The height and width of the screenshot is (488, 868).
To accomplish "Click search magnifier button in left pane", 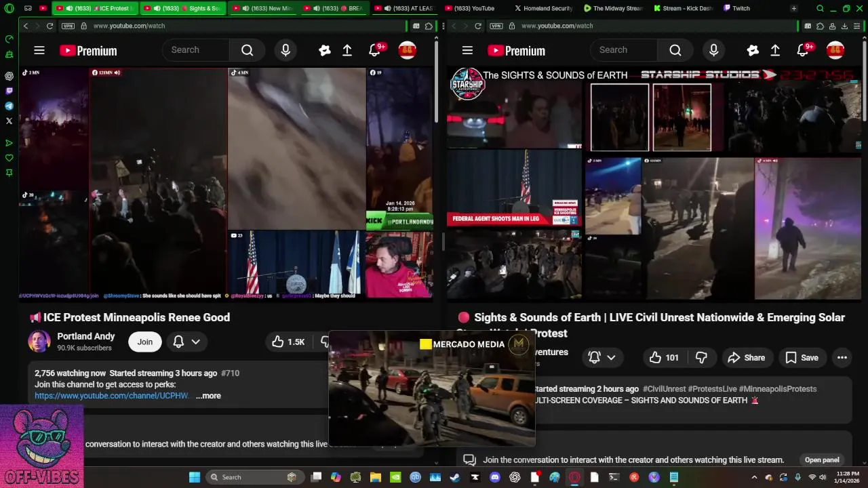I will click(x=248, y=50).
